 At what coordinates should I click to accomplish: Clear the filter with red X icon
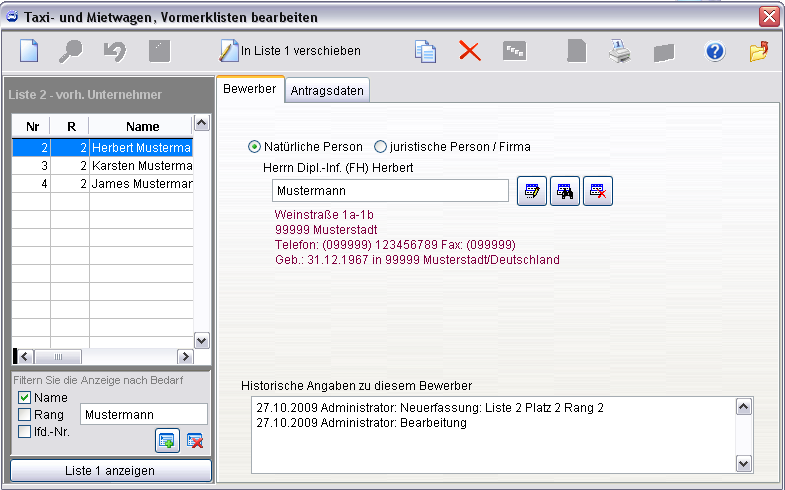pos(195,441)
